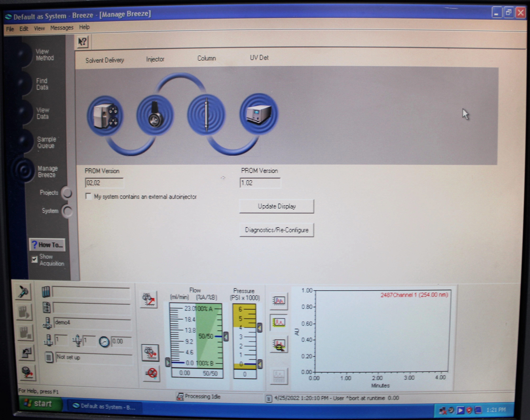
Task: Click the 50/50 composition slider marker
Action: pos(226,336)
